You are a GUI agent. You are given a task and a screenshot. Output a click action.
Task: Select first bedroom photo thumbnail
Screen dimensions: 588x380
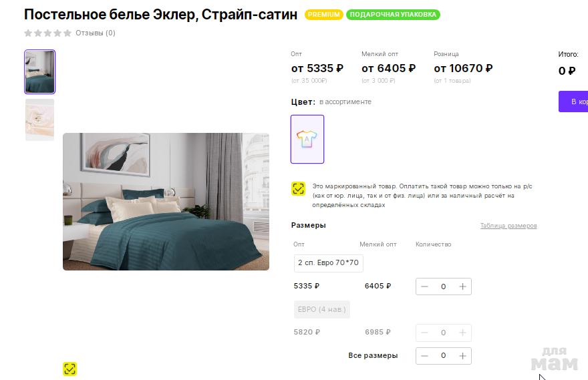[39, 71]
